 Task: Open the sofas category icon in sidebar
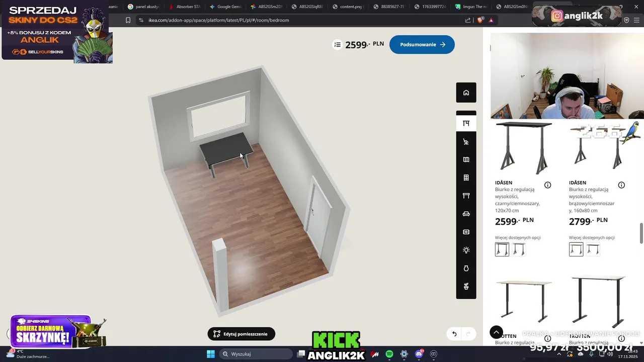[466, 214]
